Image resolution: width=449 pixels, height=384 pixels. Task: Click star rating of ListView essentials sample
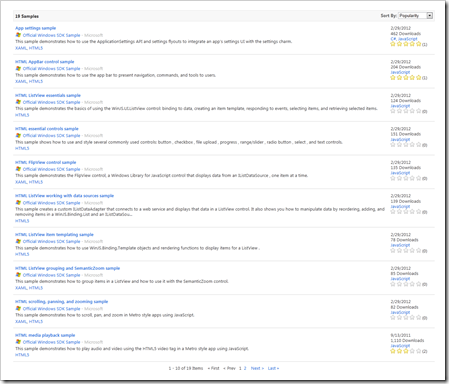tap(406, 111)
